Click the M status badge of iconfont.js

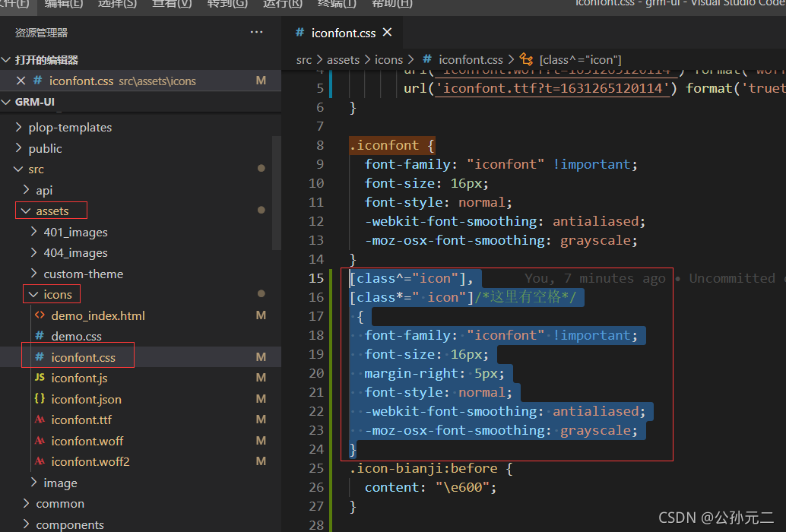pyautogui.click(x=261, y=378)
